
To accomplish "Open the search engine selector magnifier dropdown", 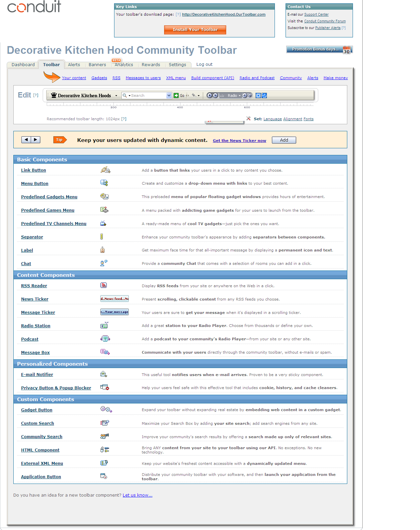I will pyautogui.click(x=126, y=96).
